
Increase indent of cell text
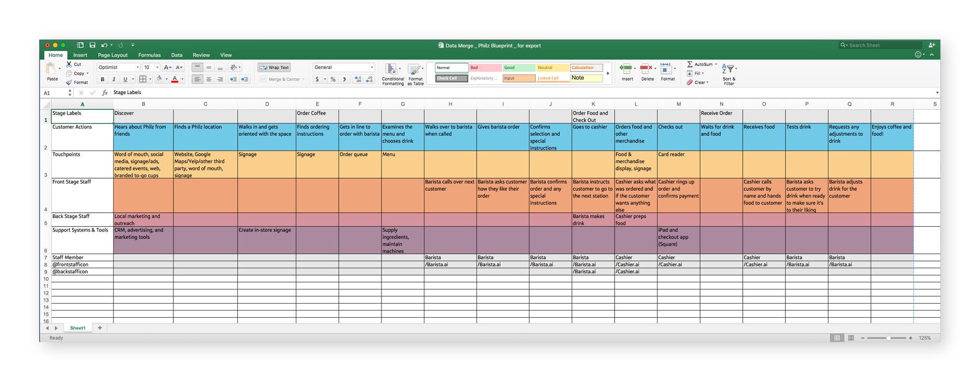coord(245,79)
